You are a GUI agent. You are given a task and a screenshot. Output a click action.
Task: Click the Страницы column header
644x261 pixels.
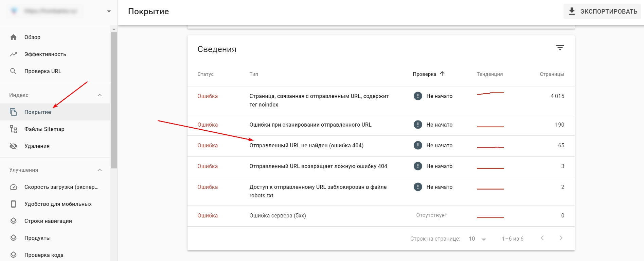pos(552,74)
